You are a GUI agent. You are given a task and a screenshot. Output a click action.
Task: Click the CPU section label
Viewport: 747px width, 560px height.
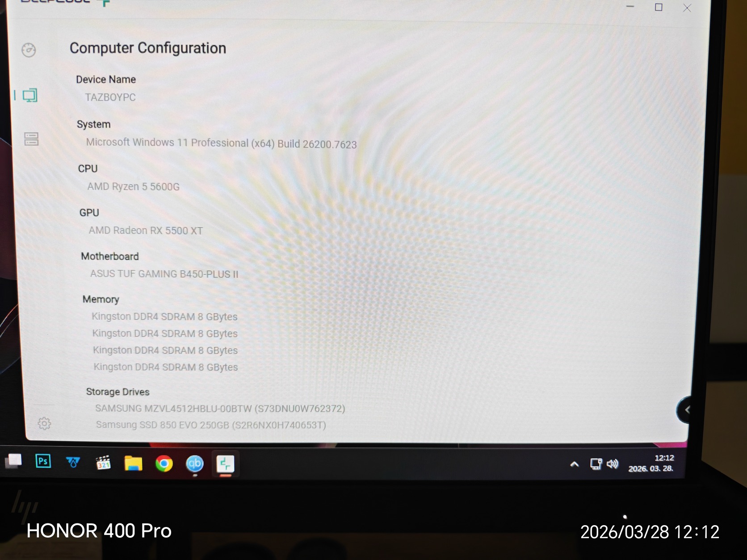point(88,168)
